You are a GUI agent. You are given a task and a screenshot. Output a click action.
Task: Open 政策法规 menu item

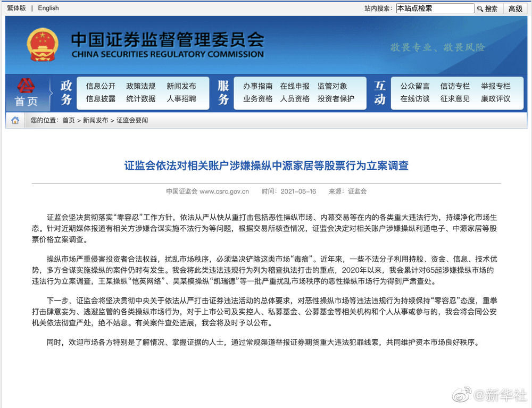pyautogui.click(x=141, y=86)
